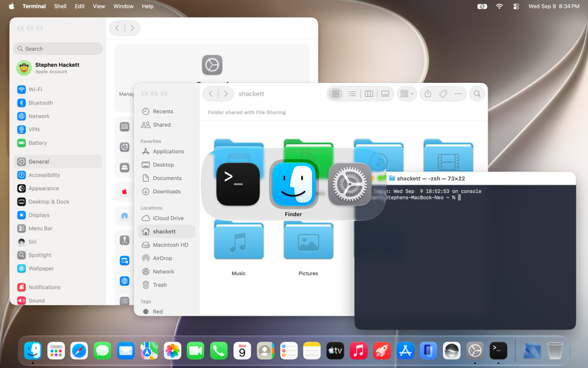Screen dimensions: 588x368
Task: Go back in Finder window
Action: click(211, 94)
